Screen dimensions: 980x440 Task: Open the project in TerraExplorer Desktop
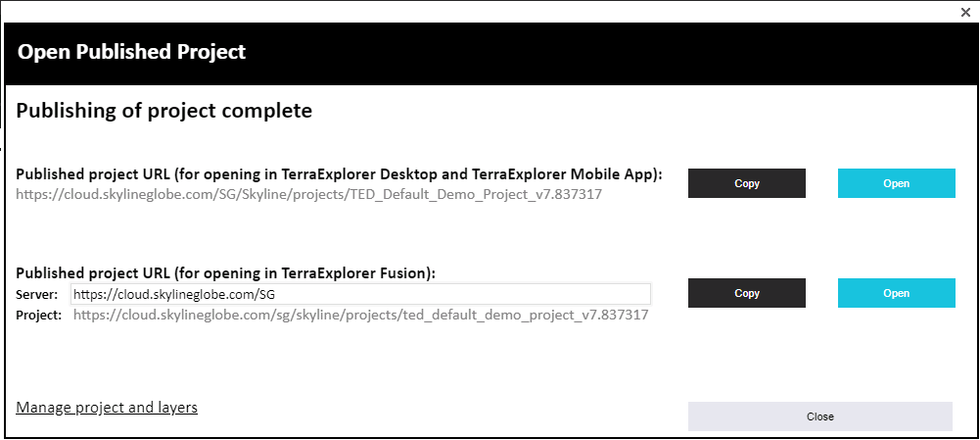pyautogui.click(x=896, y=183)
